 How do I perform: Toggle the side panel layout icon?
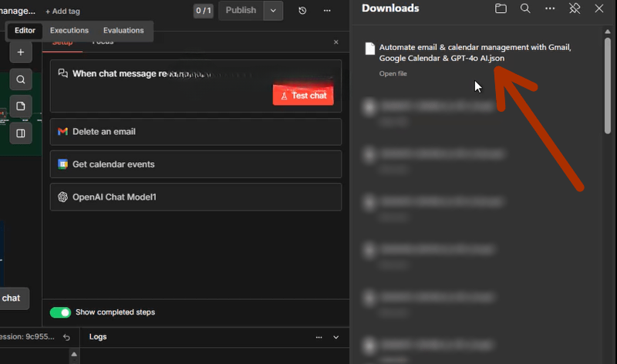point(21,133)
